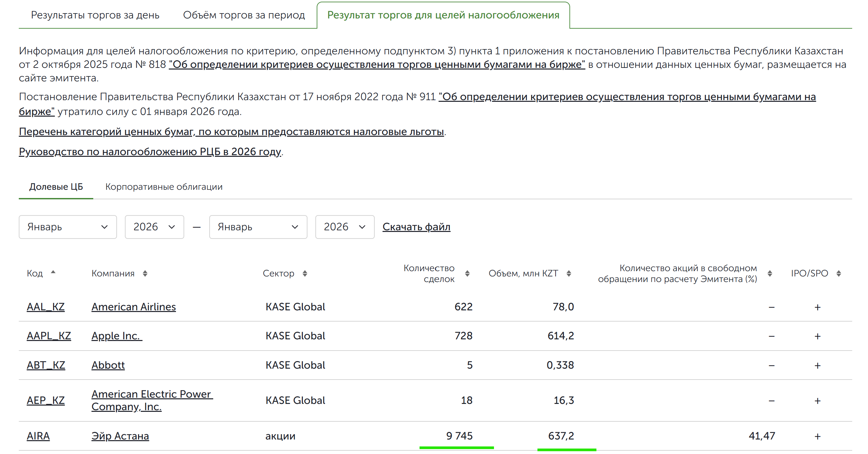The image size is (868, 454).
Task: Sort table by Код column arrow
Action: 53,272
